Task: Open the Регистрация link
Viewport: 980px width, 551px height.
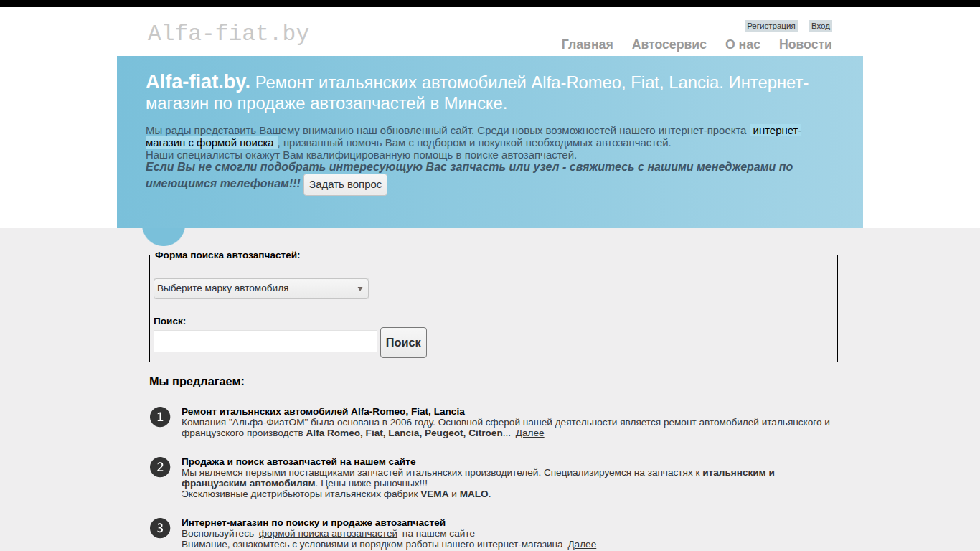Action: [x=771, y=26]
